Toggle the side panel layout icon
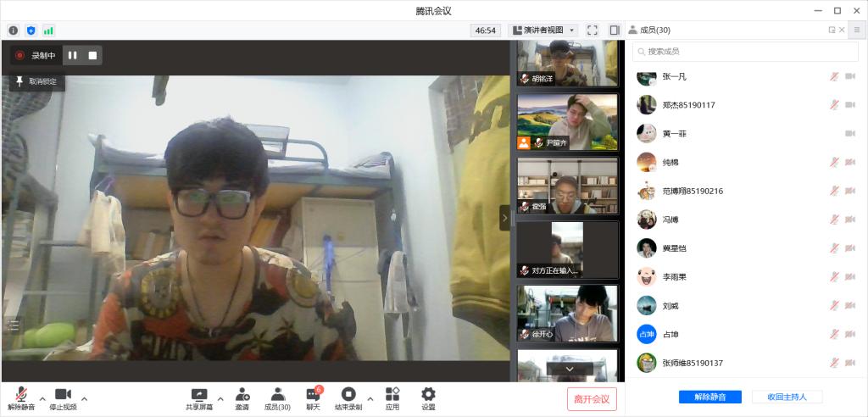This screenshot has height=417, width=868. tap(615, 31)
